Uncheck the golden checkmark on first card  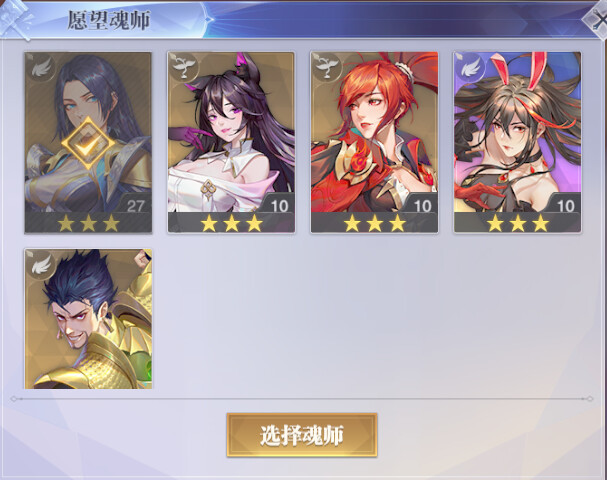[88, 144]
